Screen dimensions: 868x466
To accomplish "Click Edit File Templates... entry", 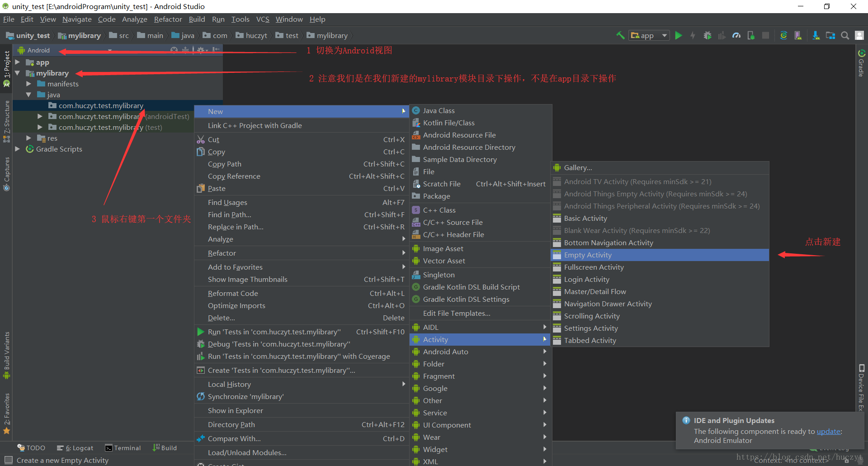I will (x=481, y=313).
